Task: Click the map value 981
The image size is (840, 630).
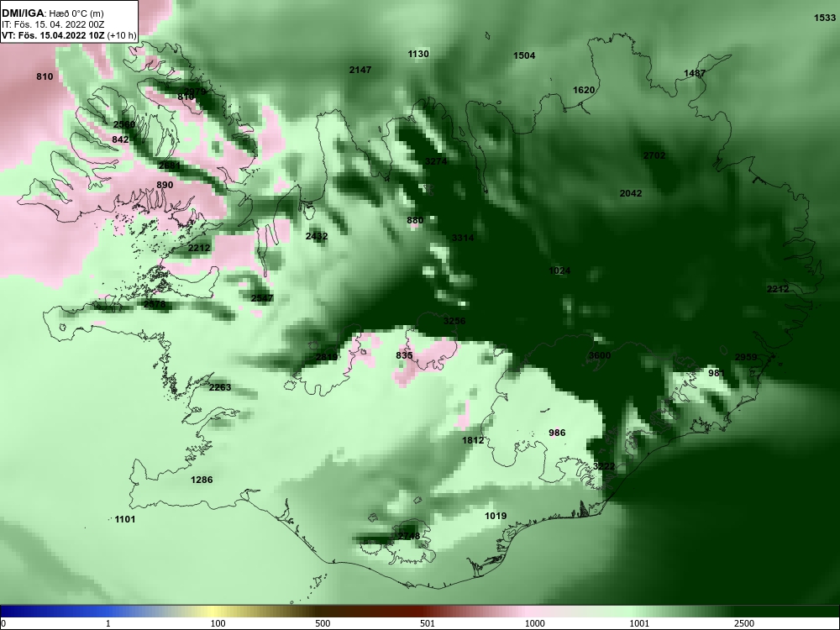Action: point(717,373)
